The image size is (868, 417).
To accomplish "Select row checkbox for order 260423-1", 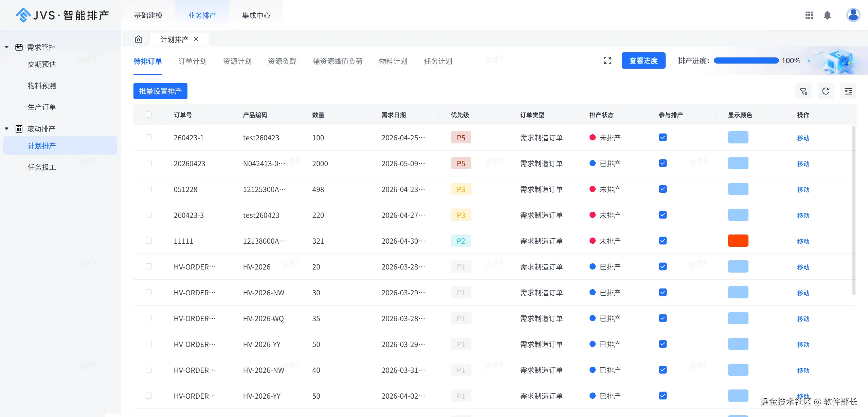I will pyautogui.click(x=149, y=137).
